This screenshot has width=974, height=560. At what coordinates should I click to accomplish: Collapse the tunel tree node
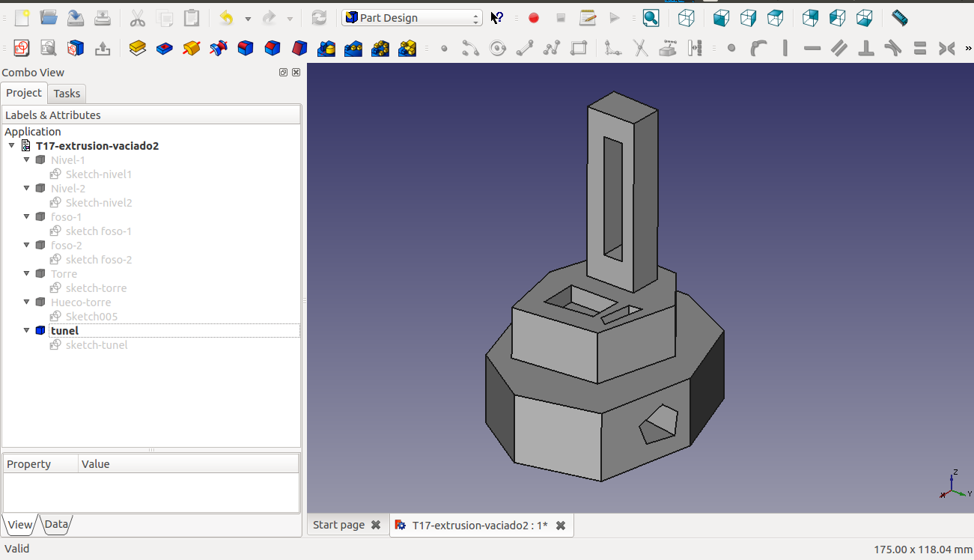27,330
